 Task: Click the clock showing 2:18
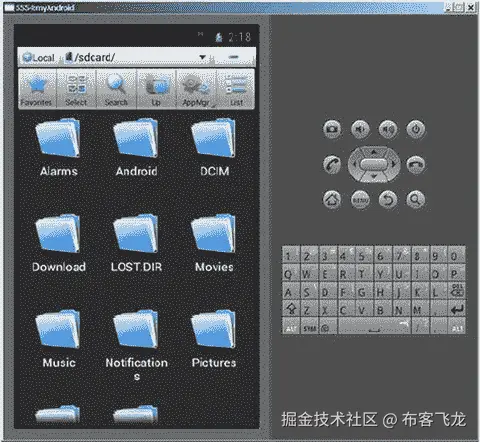pos(239,37)
